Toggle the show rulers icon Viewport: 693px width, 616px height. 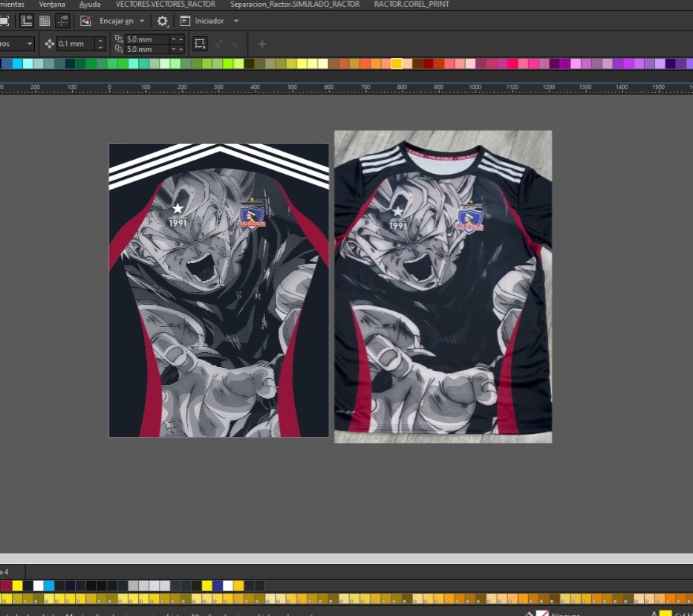[27, 21]
